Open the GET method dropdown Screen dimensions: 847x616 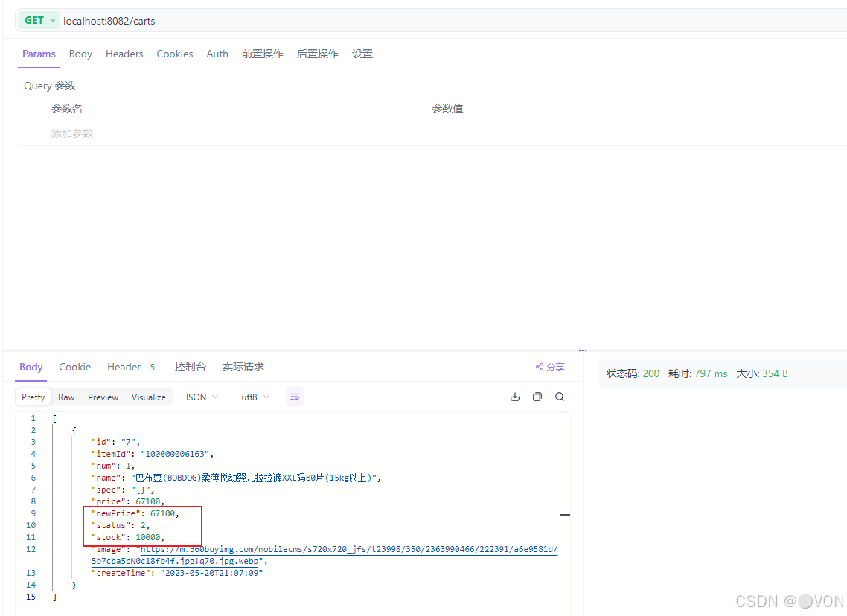coord(40,21)
